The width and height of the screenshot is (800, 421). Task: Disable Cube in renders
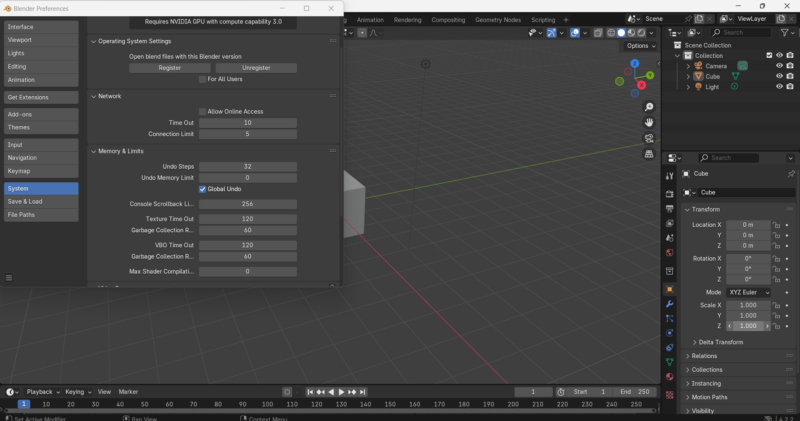pos(790,76)
